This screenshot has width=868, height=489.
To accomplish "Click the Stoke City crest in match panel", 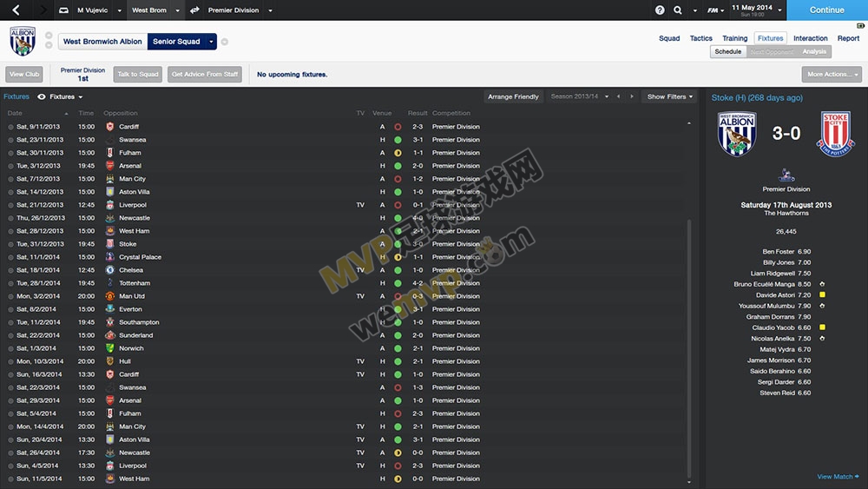I will coord(835,134).
